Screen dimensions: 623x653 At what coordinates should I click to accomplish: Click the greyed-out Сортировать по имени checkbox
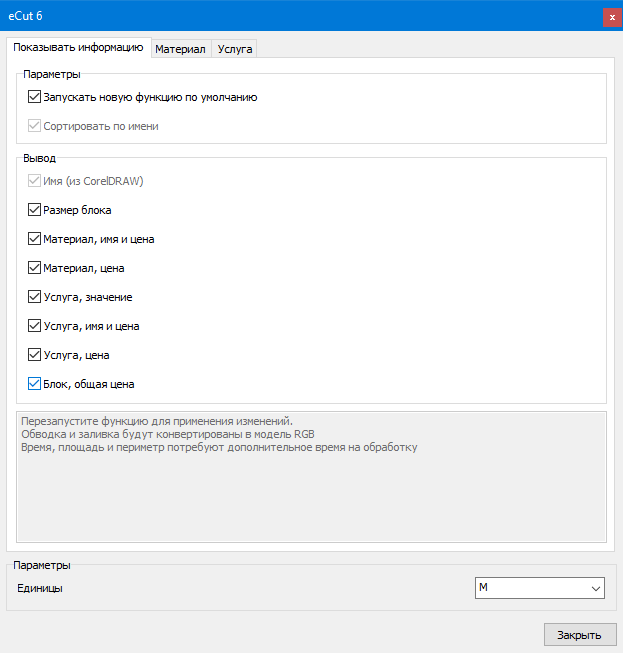pyautogui.click(x=36, y=127)
